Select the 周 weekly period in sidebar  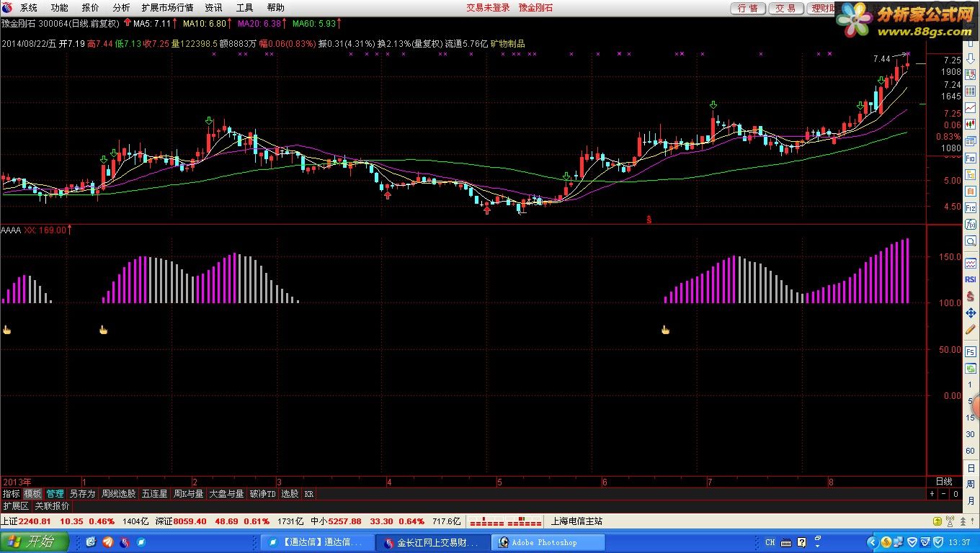971,484
